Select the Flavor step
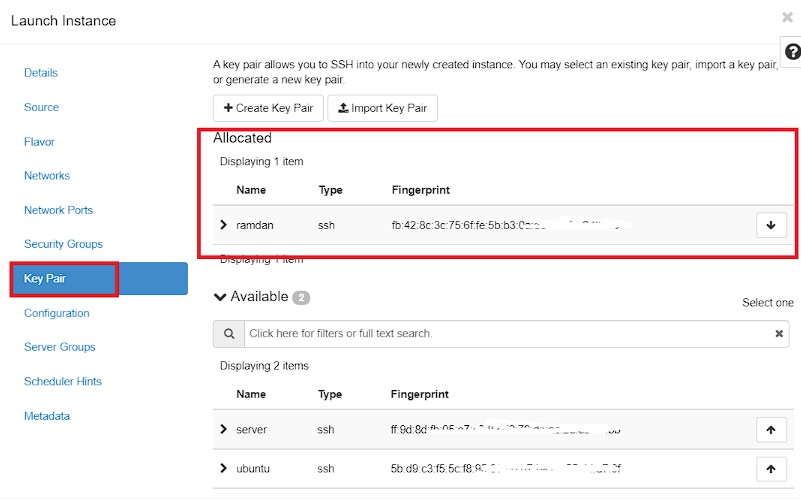Image resolution: width=801 pixels, height=499 pixels. coord(39,142)
